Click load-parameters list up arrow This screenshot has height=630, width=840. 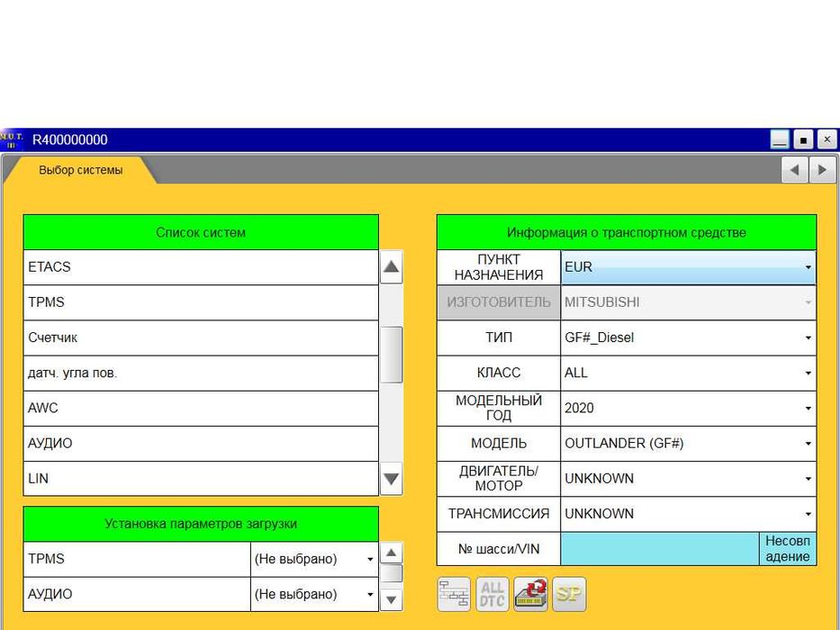tap(391, 553)
